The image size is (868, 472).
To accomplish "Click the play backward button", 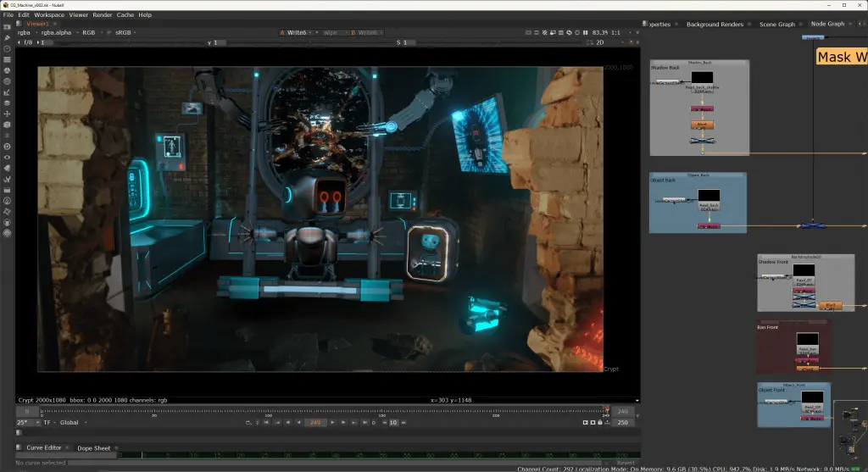I will click(299, 422).
